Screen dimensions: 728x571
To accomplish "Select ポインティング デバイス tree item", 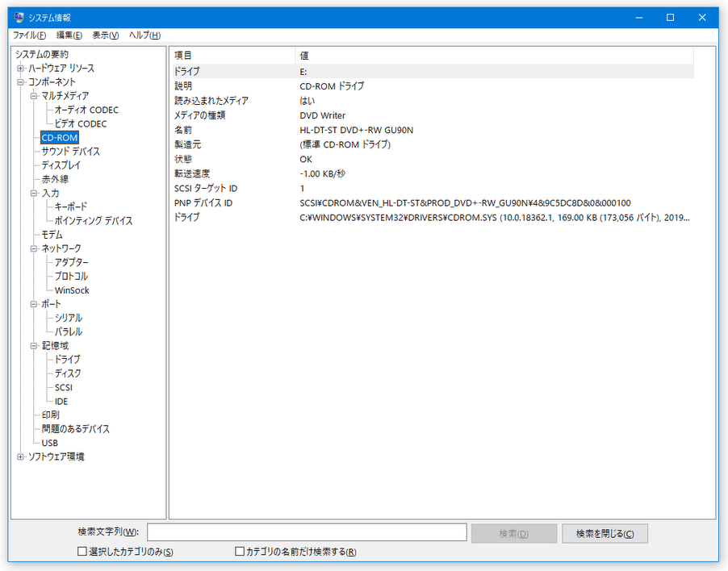I will pyautogui.click(x=94, y=221).
